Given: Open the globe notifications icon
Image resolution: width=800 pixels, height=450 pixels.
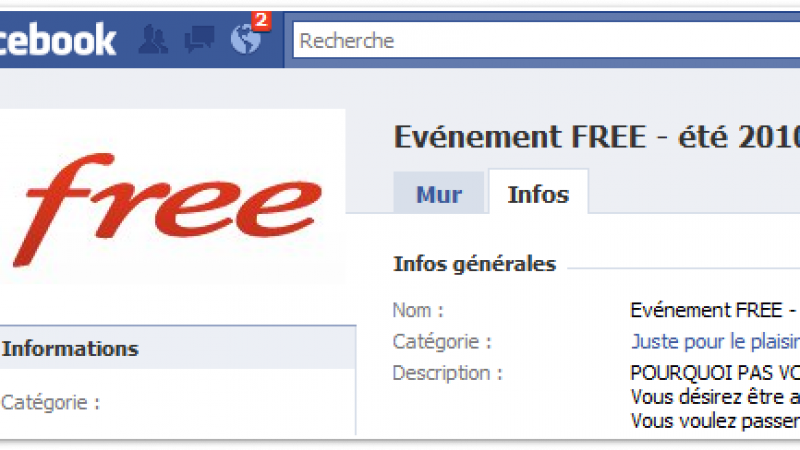Looking at the screenshot, I should coord(245,40).
